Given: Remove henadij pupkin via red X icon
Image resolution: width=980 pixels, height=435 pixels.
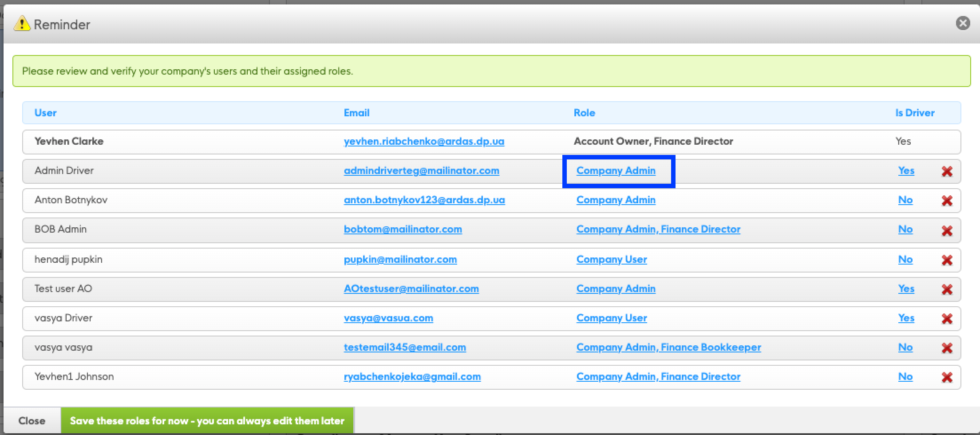Looking at the screenshot, I should click(947, 260).
